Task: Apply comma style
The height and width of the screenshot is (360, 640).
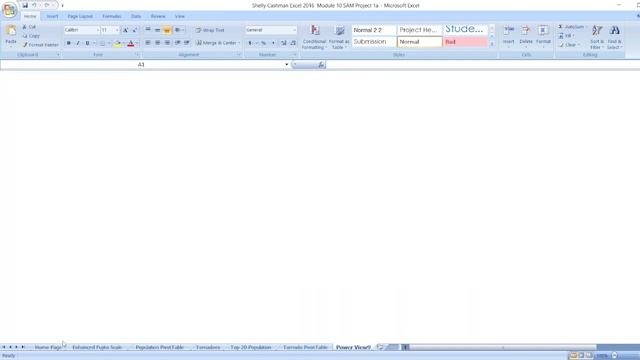Action: [x=273, y=43]
